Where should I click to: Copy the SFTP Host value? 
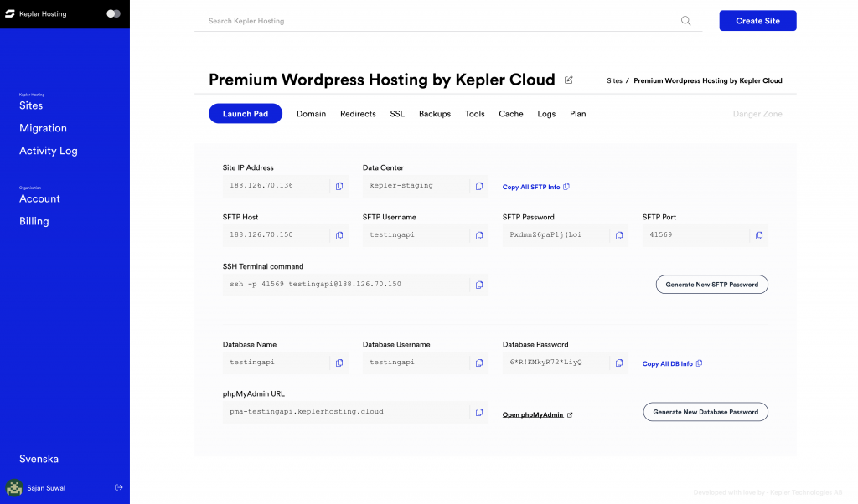(x=339, y=235)
